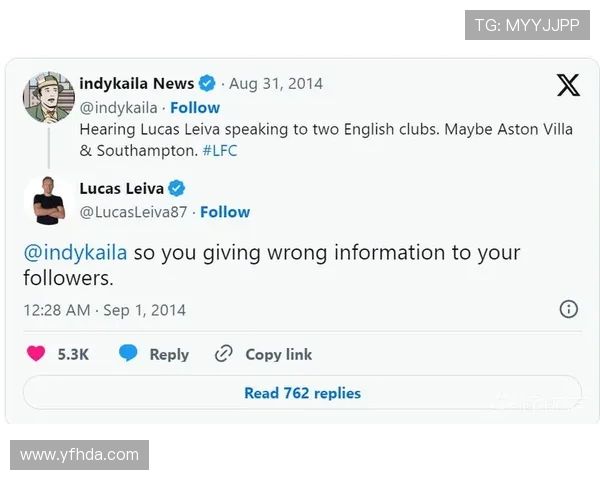Click the 12:28 AM Sep 1 timestamp
600x480 pixels.
(x=104, y=310)
